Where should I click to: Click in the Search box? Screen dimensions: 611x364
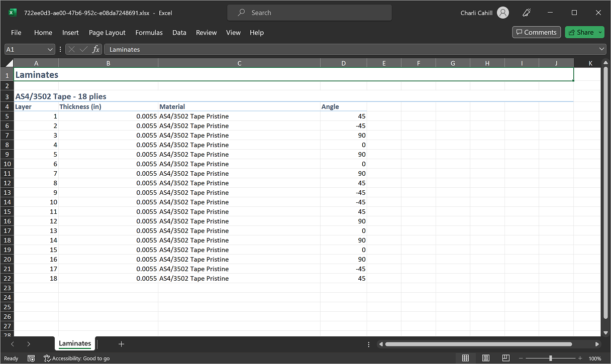point(310,13)
